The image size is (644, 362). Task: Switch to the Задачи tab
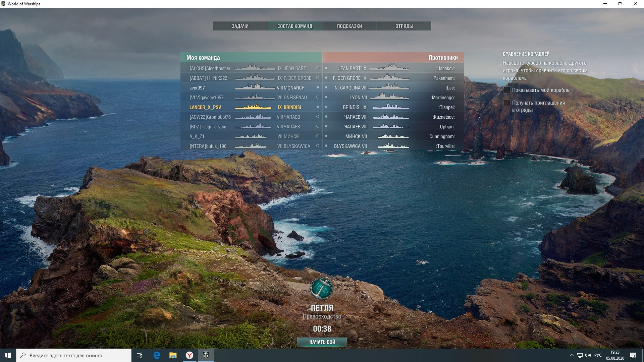(240, 26)
